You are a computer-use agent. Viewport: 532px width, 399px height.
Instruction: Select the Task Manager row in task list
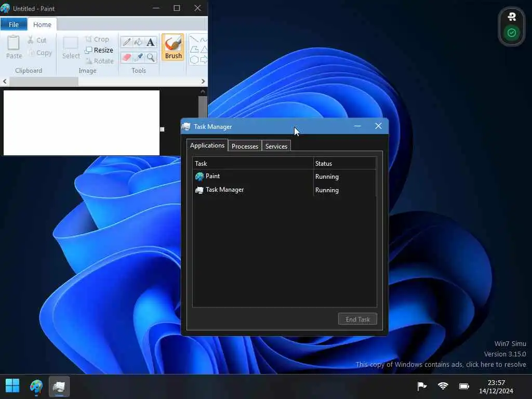(284, 190)
